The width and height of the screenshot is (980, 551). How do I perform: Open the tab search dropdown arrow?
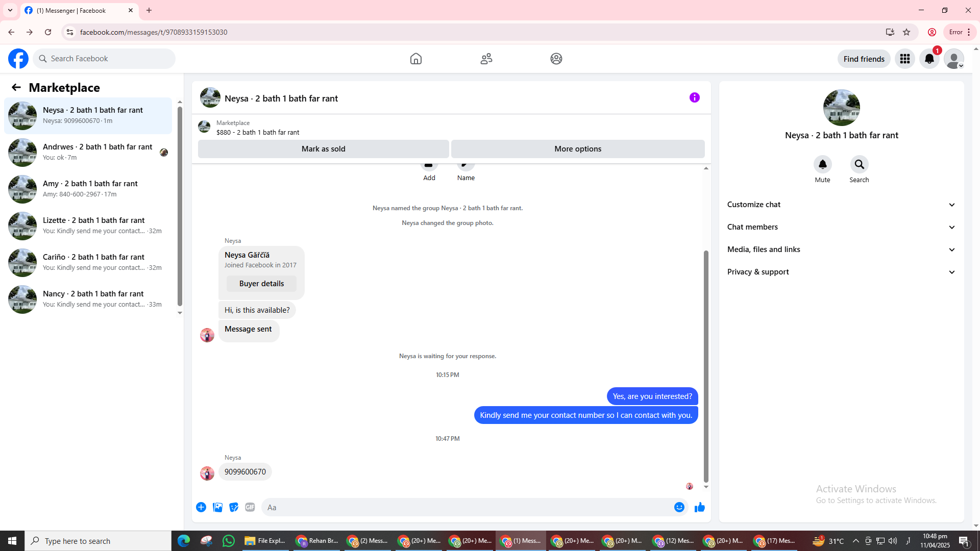pos(10,10)
